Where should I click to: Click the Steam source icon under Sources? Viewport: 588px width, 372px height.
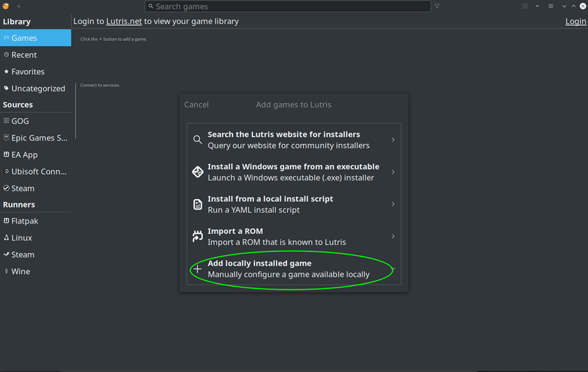[x=6, y=189]
